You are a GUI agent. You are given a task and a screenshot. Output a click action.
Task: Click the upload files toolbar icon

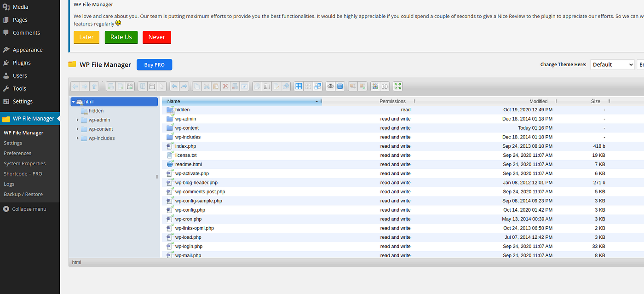pyautogui.click(x=130, y=86)
